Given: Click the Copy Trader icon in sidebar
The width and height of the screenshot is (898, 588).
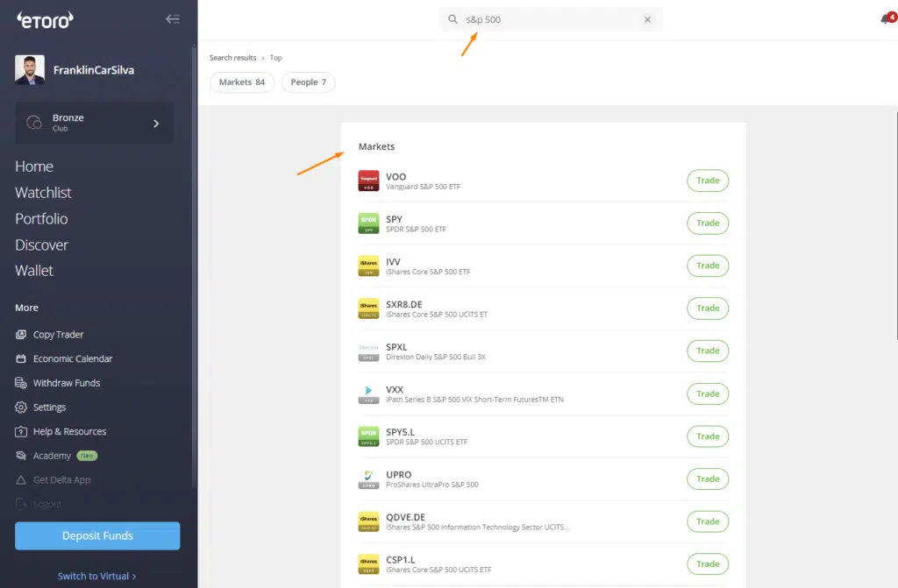Looking at the screenshot, I should 21,335.
